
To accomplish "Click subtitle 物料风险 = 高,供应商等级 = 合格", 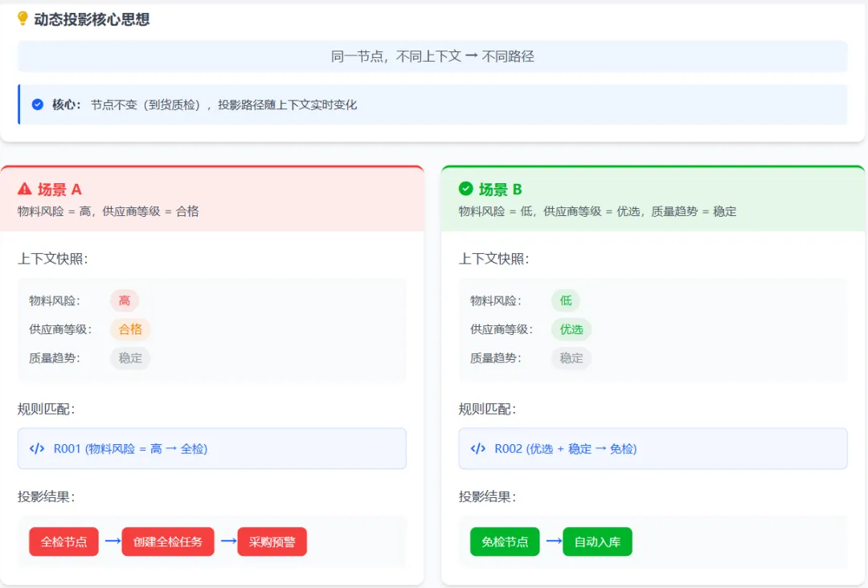I will coord(108,211).
